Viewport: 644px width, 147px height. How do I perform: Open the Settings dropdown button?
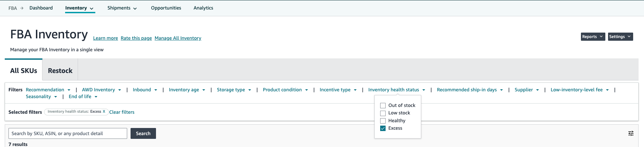tap(620, 37)
